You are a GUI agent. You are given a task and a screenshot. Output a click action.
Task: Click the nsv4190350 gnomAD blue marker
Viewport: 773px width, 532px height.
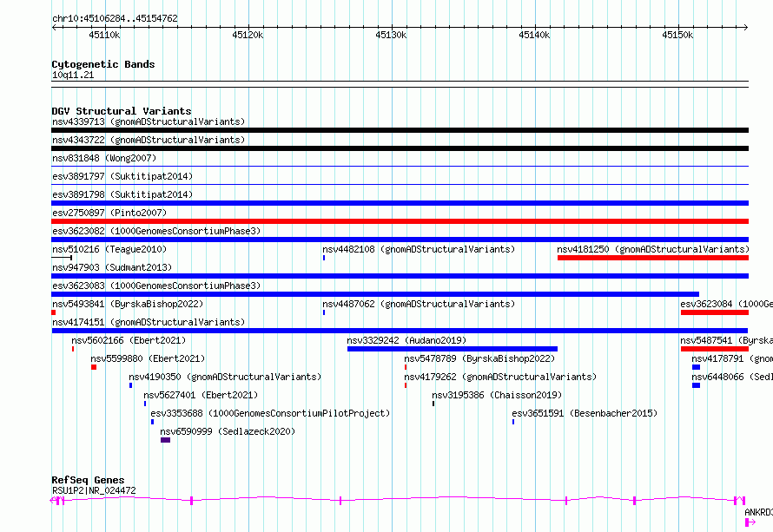pyautogui.click(x=130, y=385)
